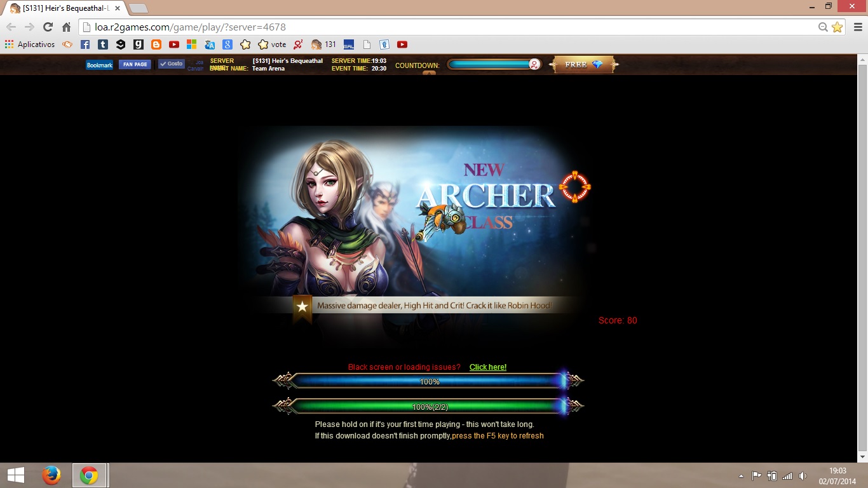Click the Facebook bookmark icon
Viewport: 868px width, 488px height.
(85, 44)
